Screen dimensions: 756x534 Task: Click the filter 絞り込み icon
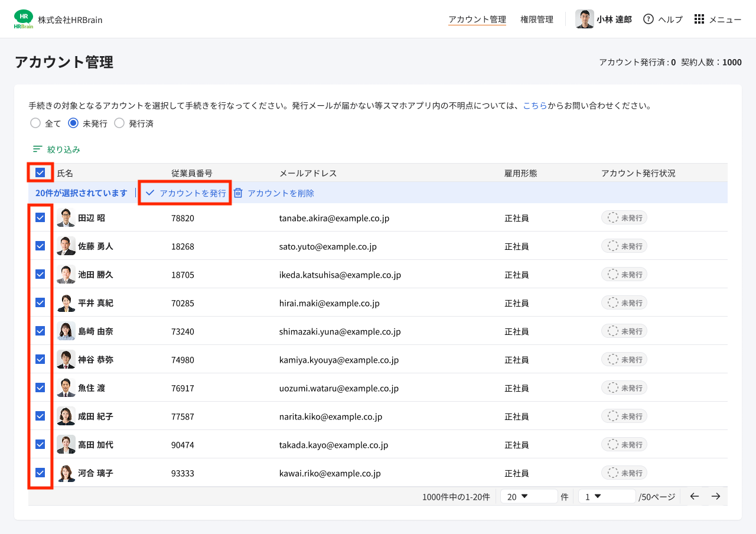[38, 149]
